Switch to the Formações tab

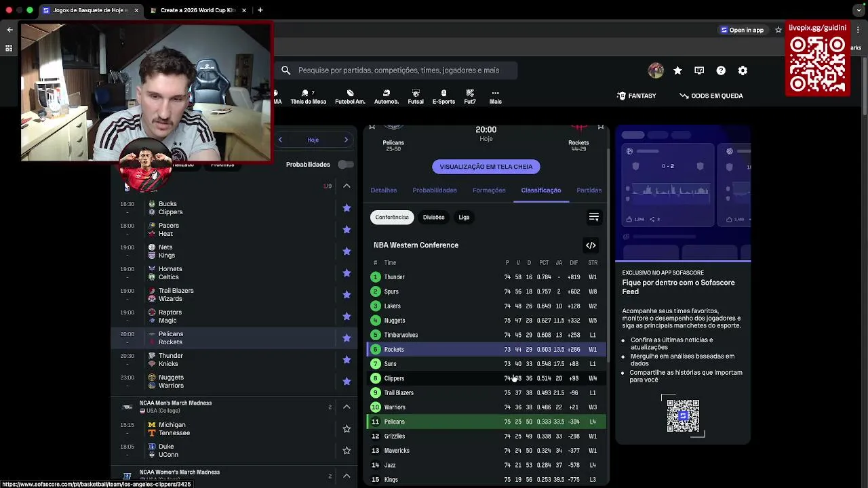point(489,190)
